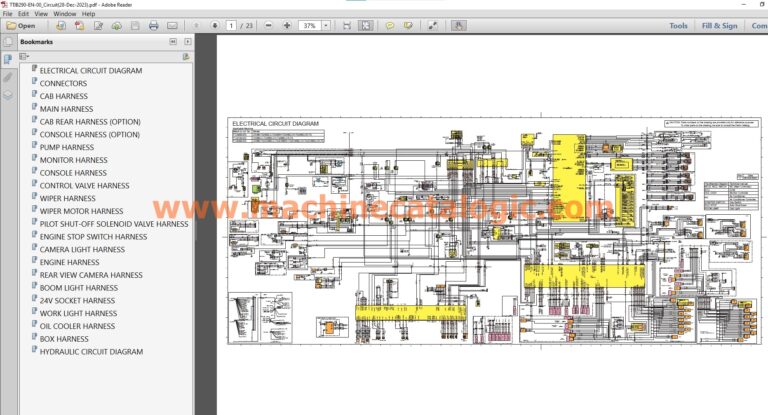Open ENGINE STOP SWITCH HARNESS bookmark
The height and width of the screenshot is (415, 768).
point(94,236)
